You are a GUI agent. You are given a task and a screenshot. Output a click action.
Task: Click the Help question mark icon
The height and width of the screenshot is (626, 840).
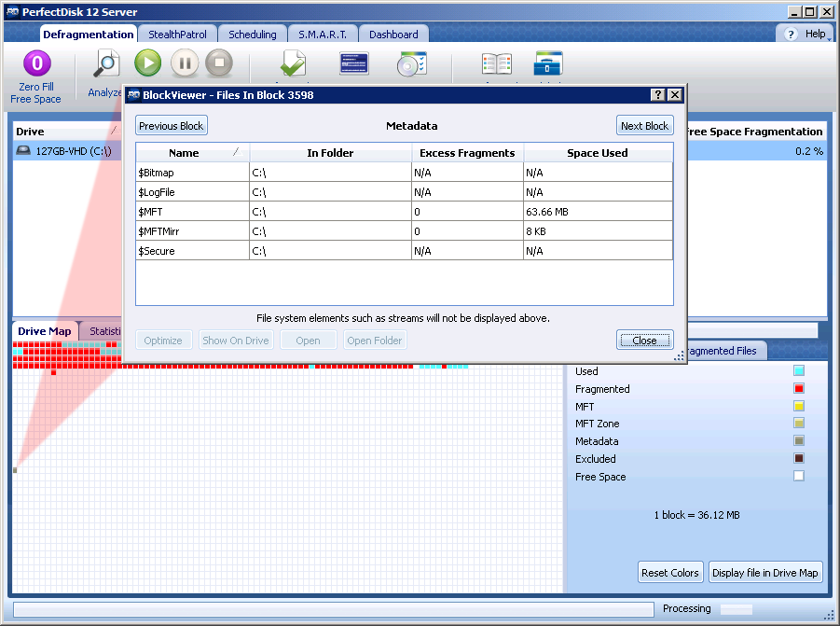click(791, 35)
